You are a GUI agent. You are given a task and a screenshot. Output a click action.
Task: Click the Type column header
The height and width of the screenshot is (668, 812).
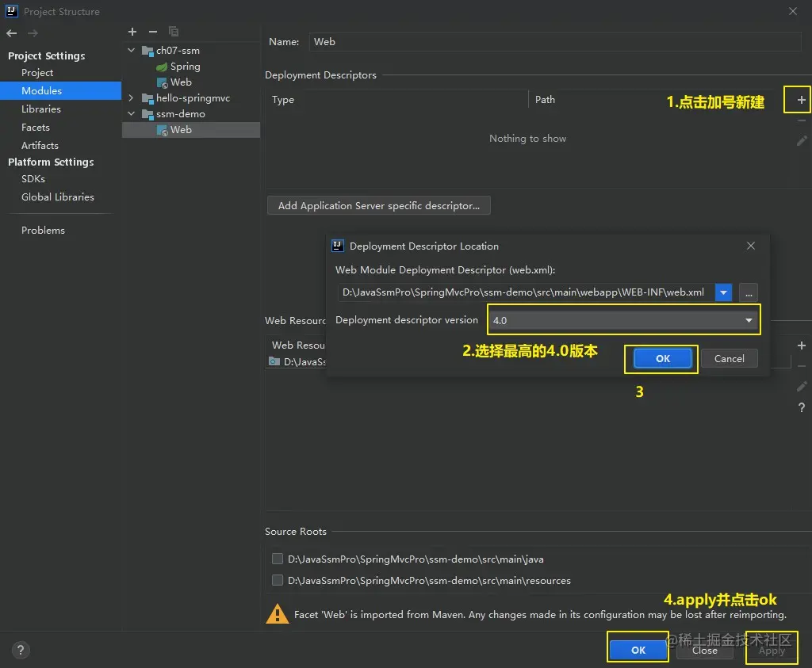tap(283, 100)
